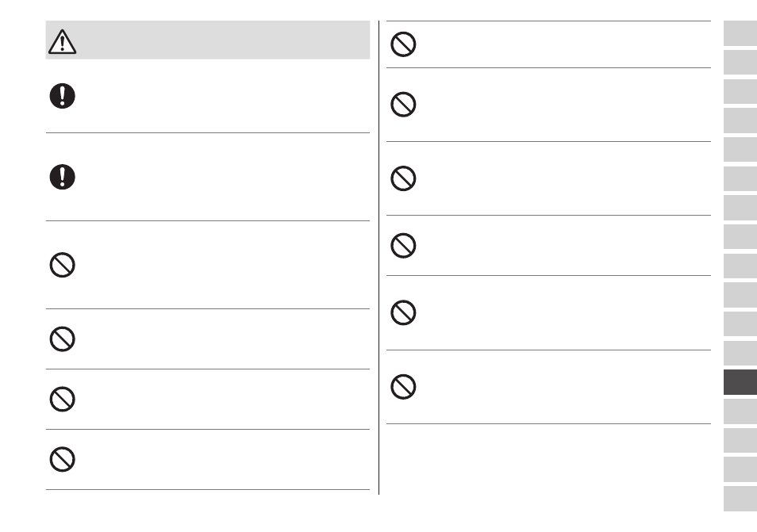Click the first black exclamation mandatory icon
The height and width of the screenshot is (532, 757).
(x=62, y=96)
